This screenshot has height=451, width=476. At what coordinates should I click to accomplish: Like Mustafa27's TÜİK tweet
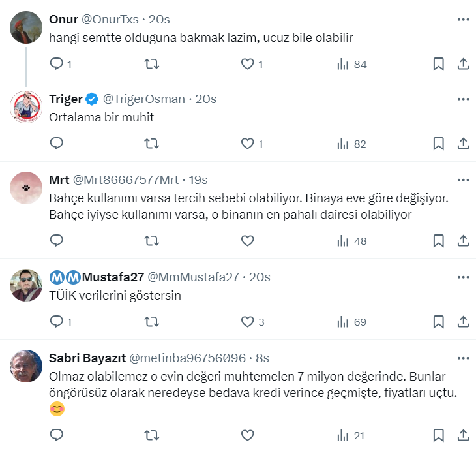pos(247,322)
